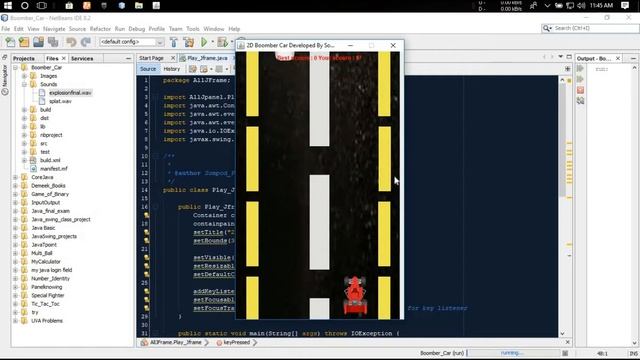Click the Build Project hammer icon
Image resolution: width=640 pixels, height=360 pixels.
[x=174, y=42]
